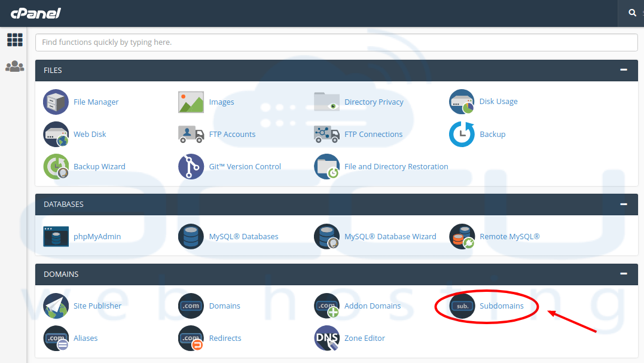Click the Aliases icon
The image size is (644, 363).
56,338
